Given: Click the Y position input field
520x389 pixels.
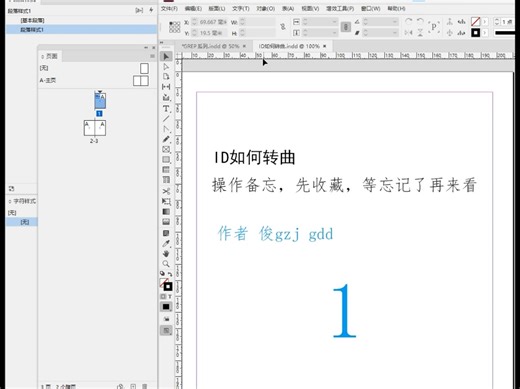Looking at the screenshot, I should (x=213, y=33).
